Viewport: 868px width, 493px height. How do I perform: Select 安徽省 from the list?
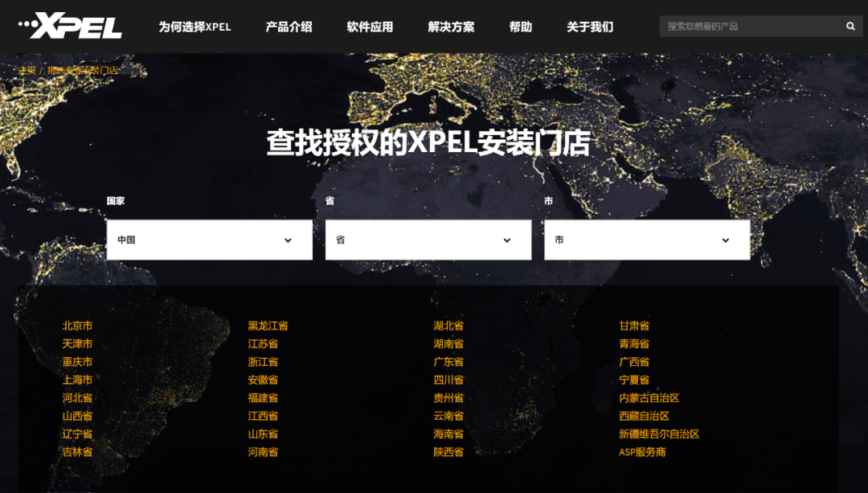click(263, 380)
